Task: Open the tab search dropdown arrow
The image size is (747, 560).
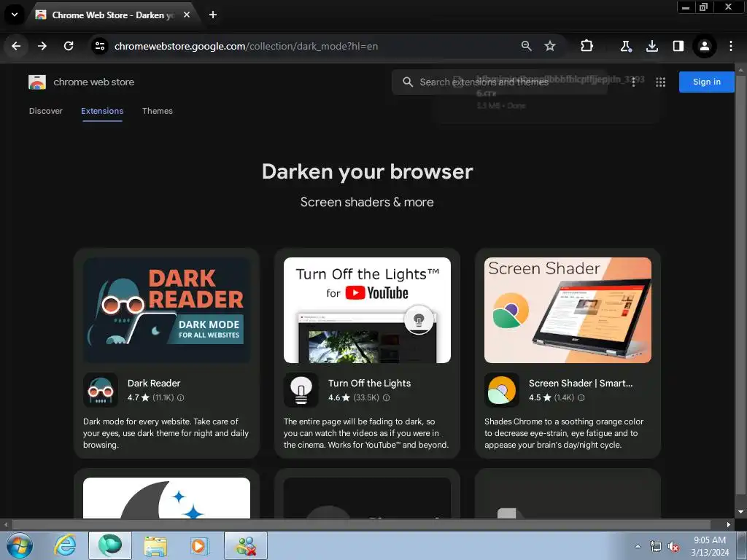Action: coord(15,15)
